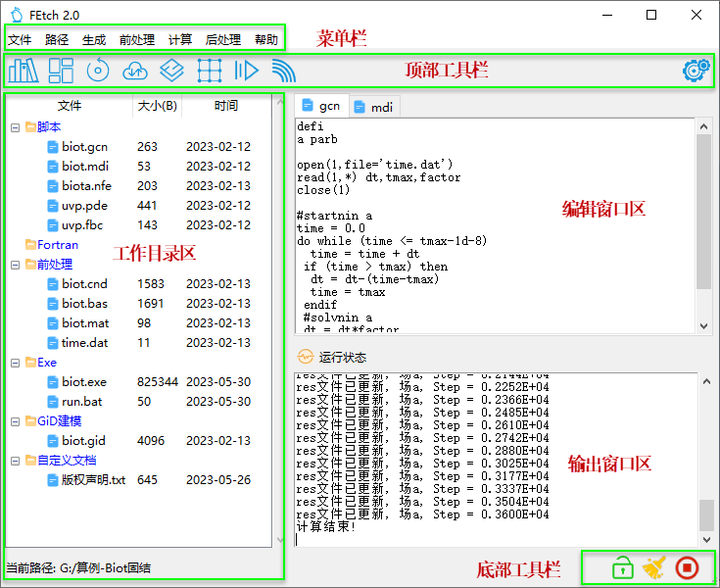
Task: Collapse the GiD建模 folder node
Action: coord(15,421)
